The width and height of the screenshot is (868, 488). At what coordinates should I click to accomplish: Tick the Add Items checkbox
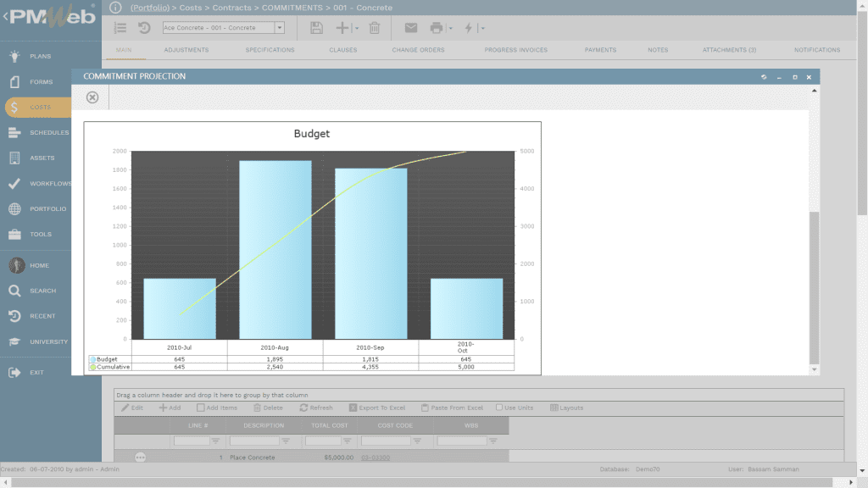[200, 408]
